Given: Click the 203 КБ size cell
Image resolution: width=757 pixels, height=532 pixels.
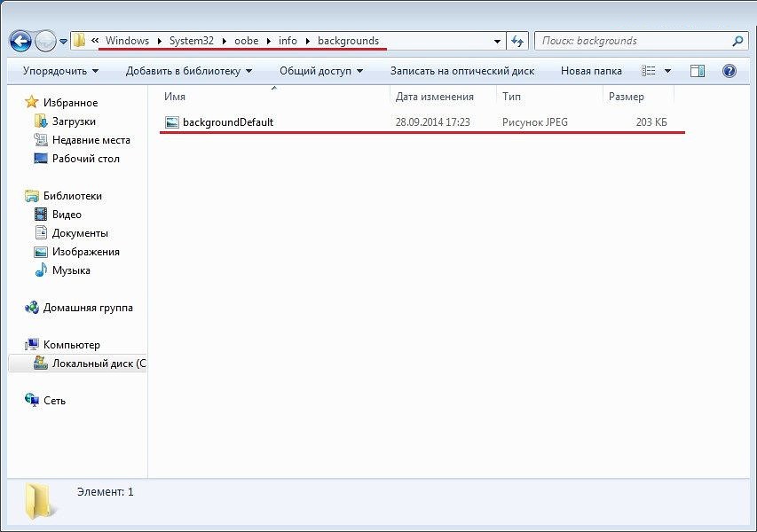Looking at the screenshot, I should [x=651, y=122].
